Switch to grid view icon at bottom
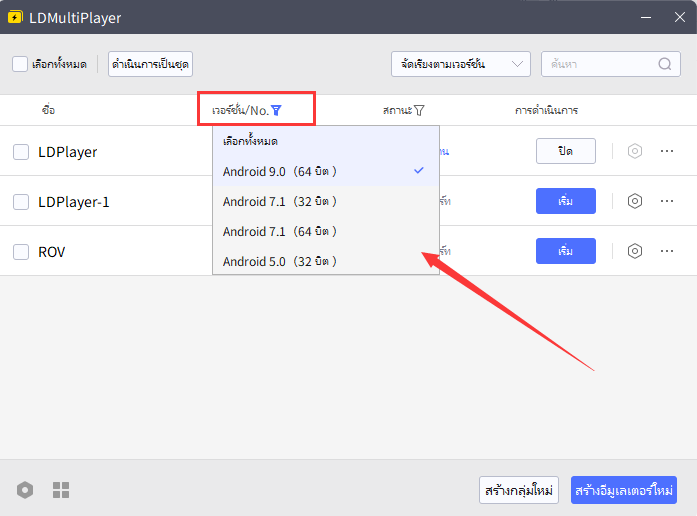Viewport: 697px width, 516px height. (61, 490)
